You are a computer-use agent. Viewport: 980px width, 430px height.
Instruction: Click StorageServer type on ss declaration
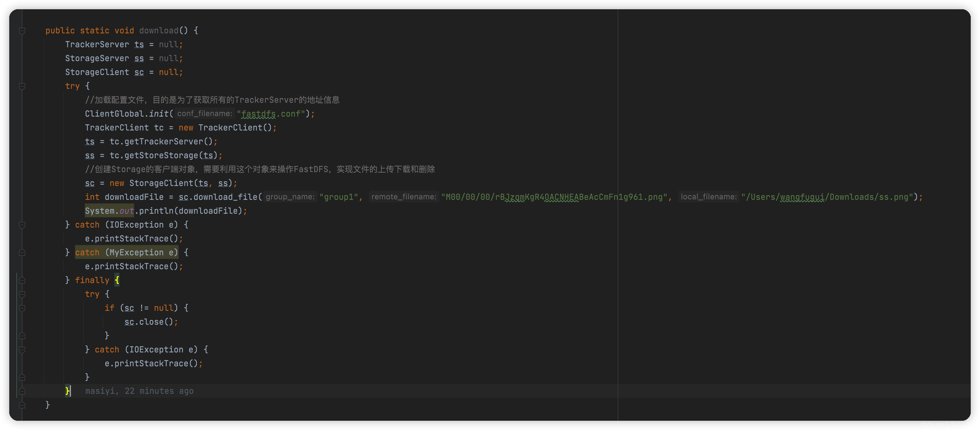pos(97,58)
